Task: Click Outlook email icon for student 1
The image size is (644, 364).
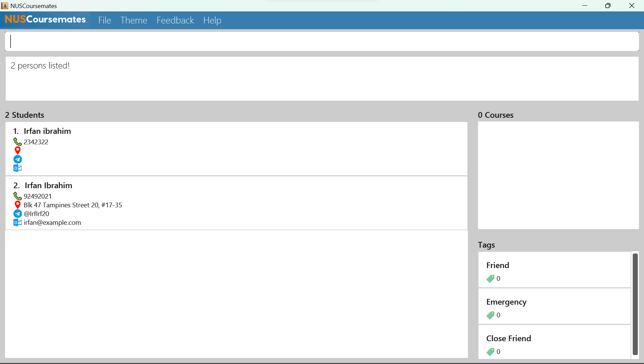Action: (x=17, y=168)
